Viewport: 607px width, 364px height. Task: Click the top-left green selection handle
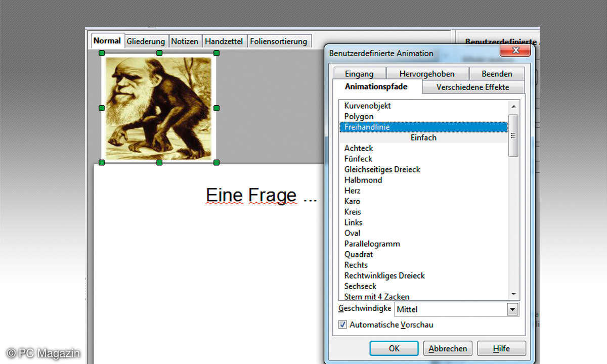click(102, 53)
